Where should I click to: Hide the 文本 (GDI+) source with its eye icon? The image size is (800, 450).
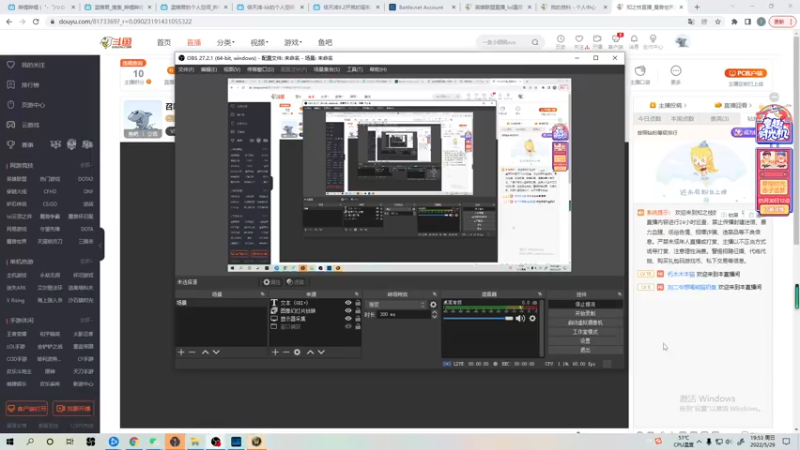348,303
